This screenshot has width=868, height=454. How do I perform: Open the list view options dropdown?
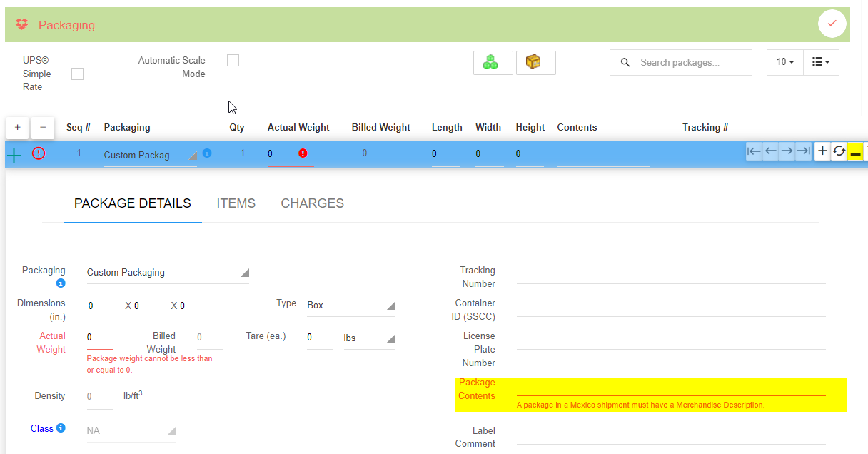(821, 62)
